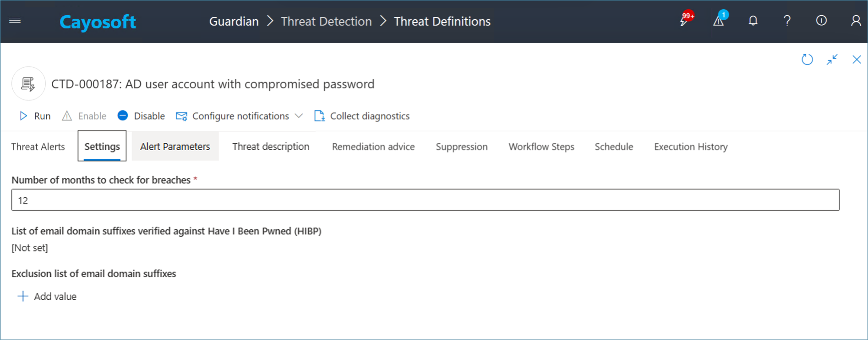Open the warning alerts triangle icon
This screenshot has height=340, width=868.
tap(718, 21)
